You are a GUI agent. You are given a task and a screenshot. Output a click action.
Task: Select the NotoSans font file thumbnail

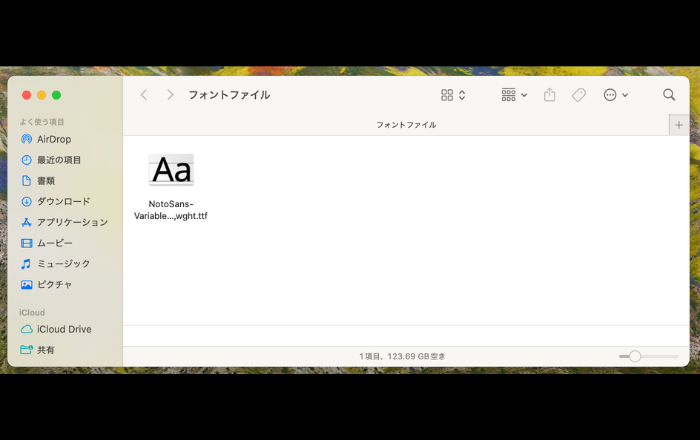pyautogui.click(x=171, y=170)
